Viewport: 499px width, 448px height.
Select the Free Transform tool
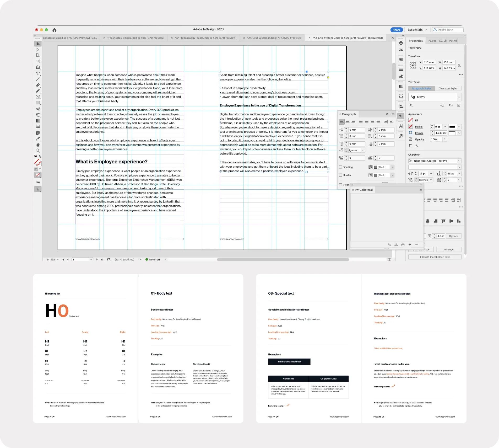38,115
